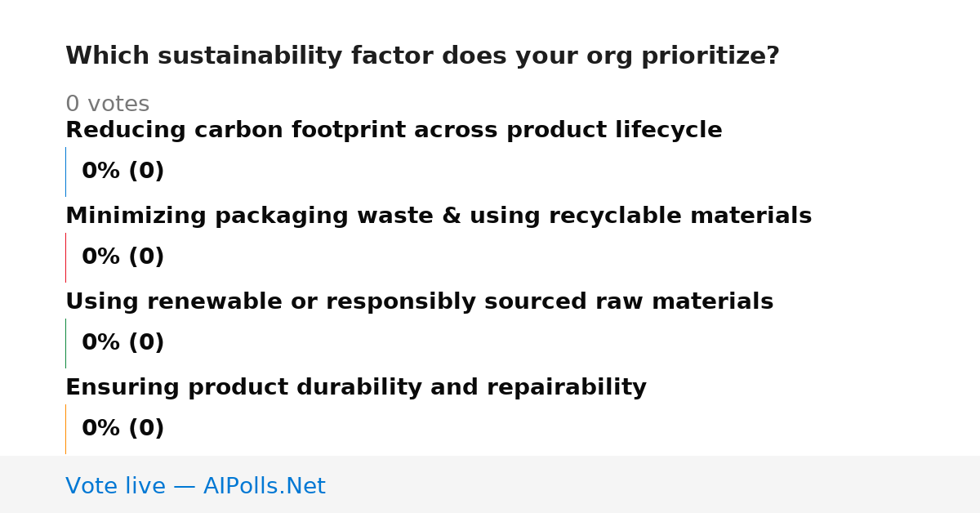
Task: Open the Vote live — AIPolls.Net link
Action: [195, 487]
